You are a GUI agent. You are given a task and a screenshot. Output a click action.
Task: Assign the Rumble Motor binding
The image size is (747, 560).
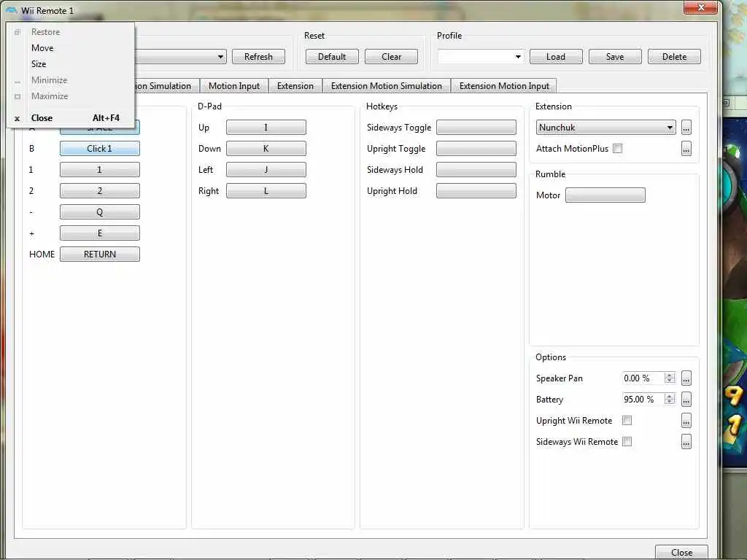point(605,195)
